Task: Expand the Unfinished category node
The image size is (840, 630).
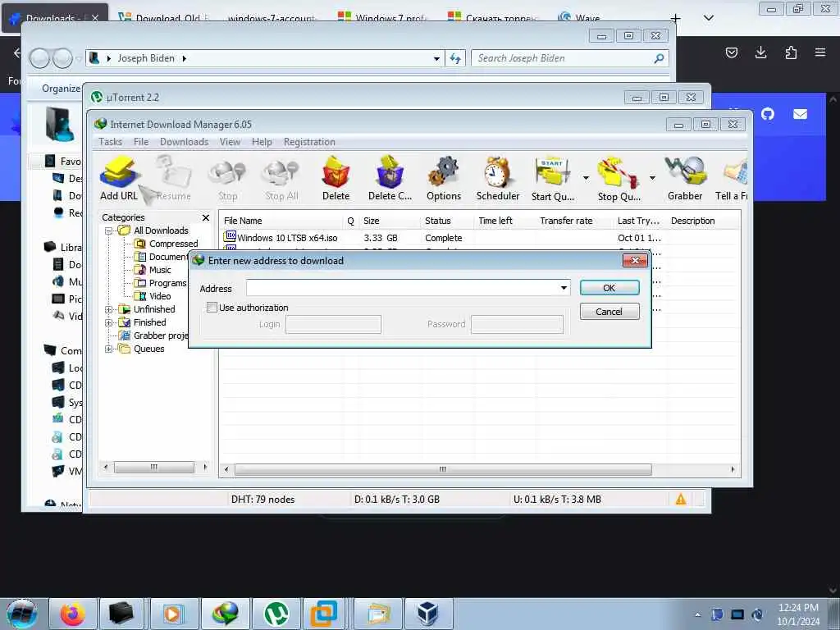Action: coord(108,309)
